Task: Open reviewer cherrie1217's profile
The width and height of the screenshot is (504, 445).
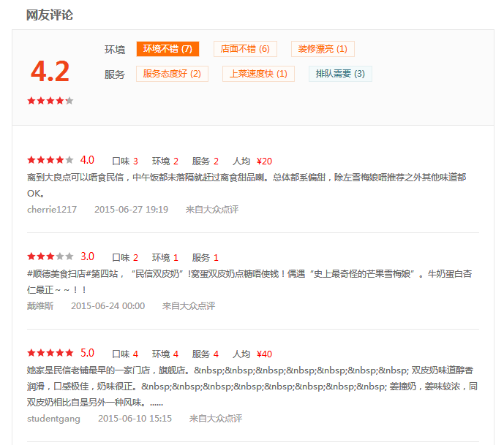Action: pos(52,209)
